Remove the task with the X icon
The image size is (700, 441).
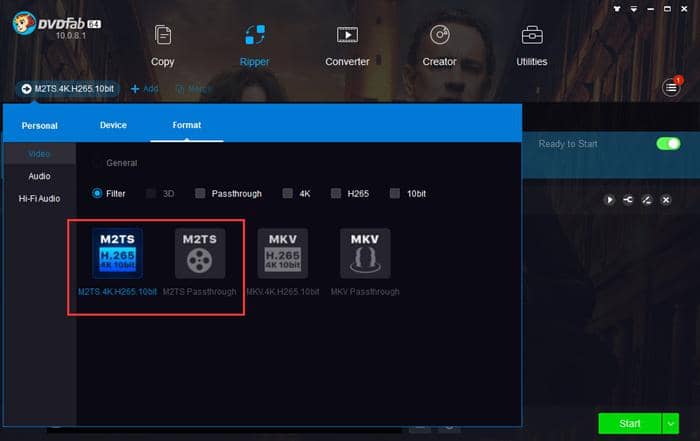[x=666, y=200]
